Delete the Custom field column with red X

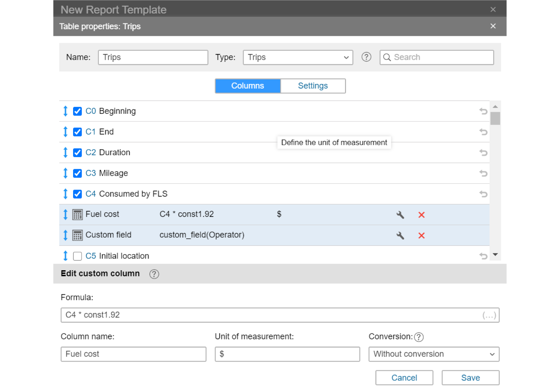(421, 236)
